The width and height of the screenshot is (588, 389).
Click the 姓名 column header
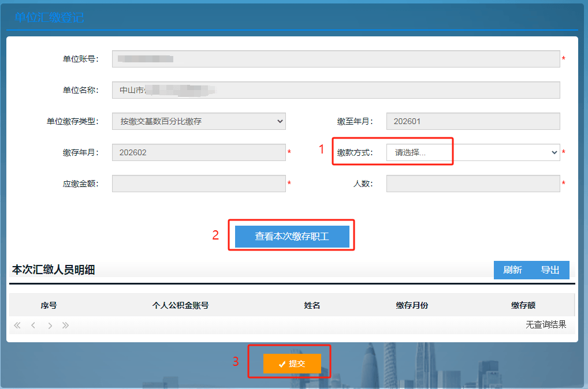pyautogui.click(x=312, y=305)
